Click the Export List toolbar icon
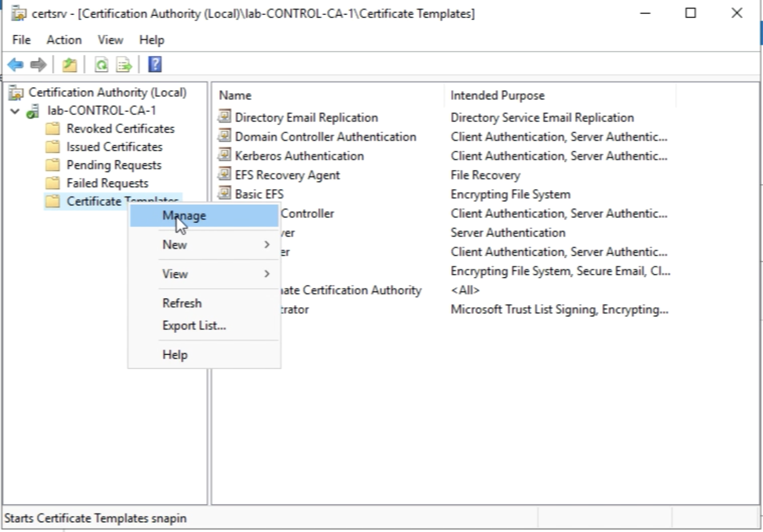Screen dimensions: 763x532 pyautogui.click(x=124, y=65)
